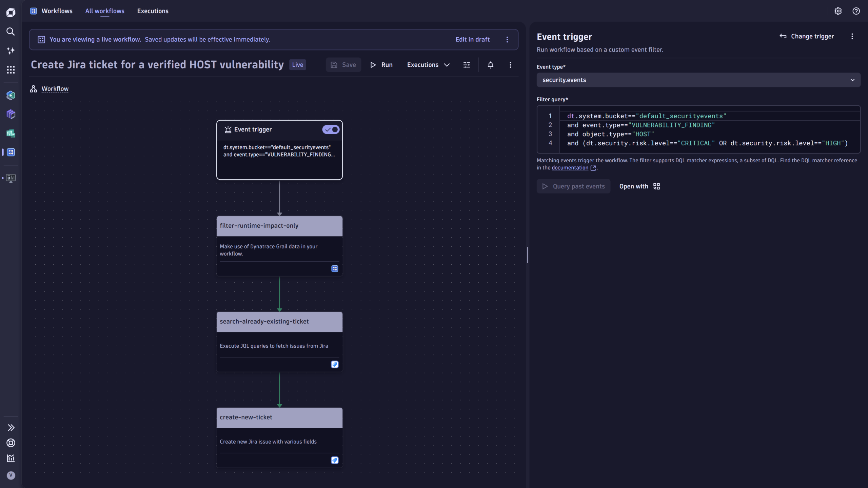The width and height of the screenshot is (868, 488).
Task: Open the Event type security.events dropdown
Action: tap(698, 80)
